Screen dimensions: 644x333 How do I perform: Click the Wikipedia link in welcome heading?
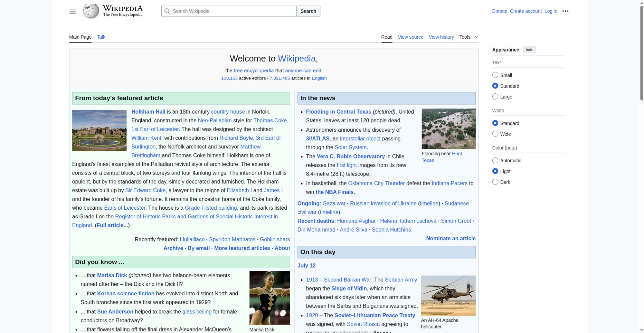click(x=297, y=58)
